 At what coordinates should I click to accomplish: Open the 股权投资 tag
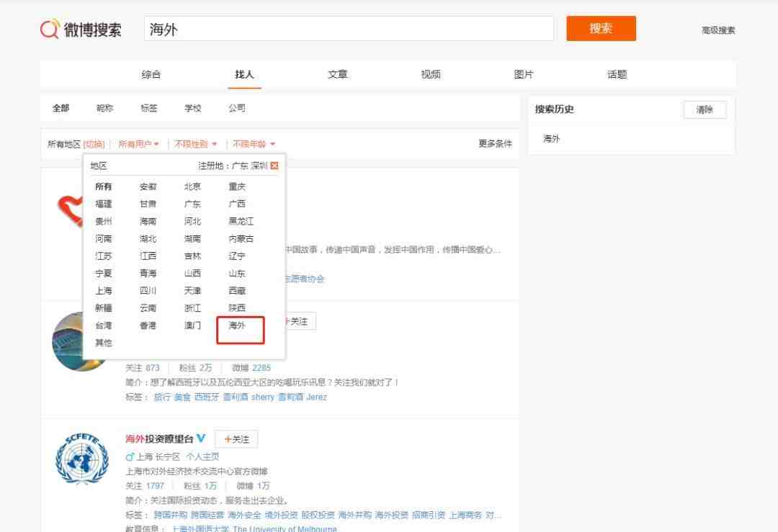(318, 515)
